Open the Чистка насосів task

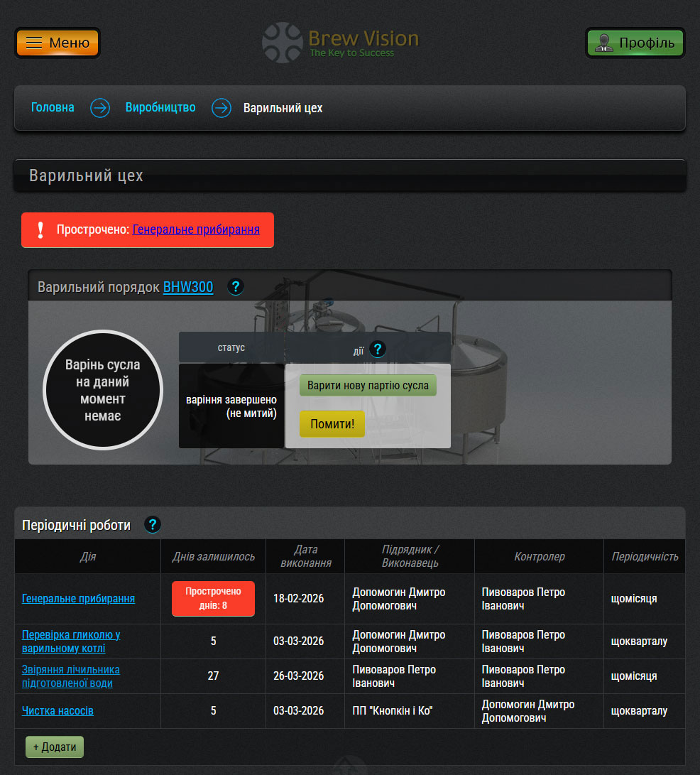coord(58,710)
